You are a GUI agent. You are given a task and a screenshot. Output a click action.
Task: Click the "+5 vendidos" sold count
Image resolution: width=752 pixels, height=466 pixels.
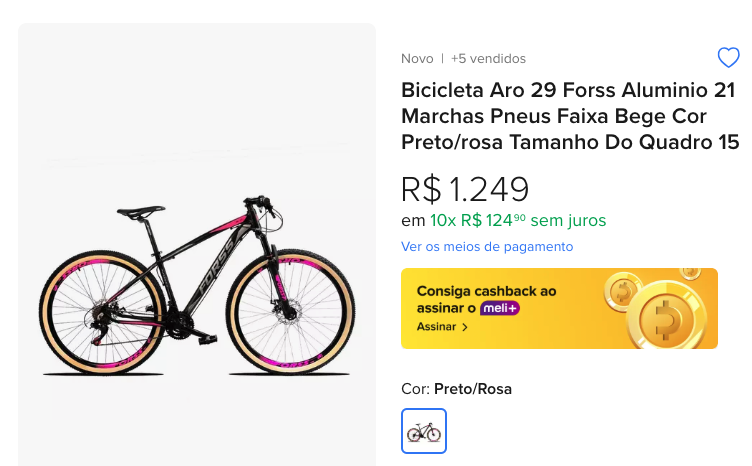tap(488, 58)
